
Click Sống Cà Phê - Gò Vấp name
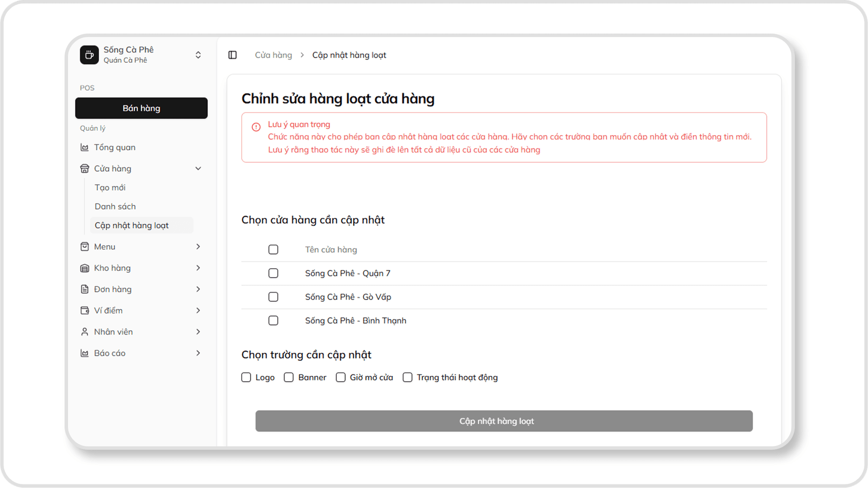[x=348, y=297]
